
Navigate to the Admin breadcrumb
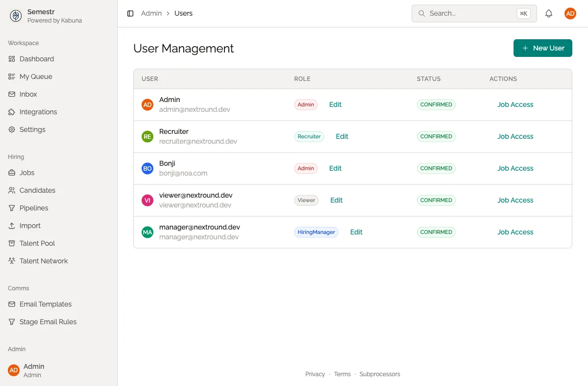click(151, 13)
